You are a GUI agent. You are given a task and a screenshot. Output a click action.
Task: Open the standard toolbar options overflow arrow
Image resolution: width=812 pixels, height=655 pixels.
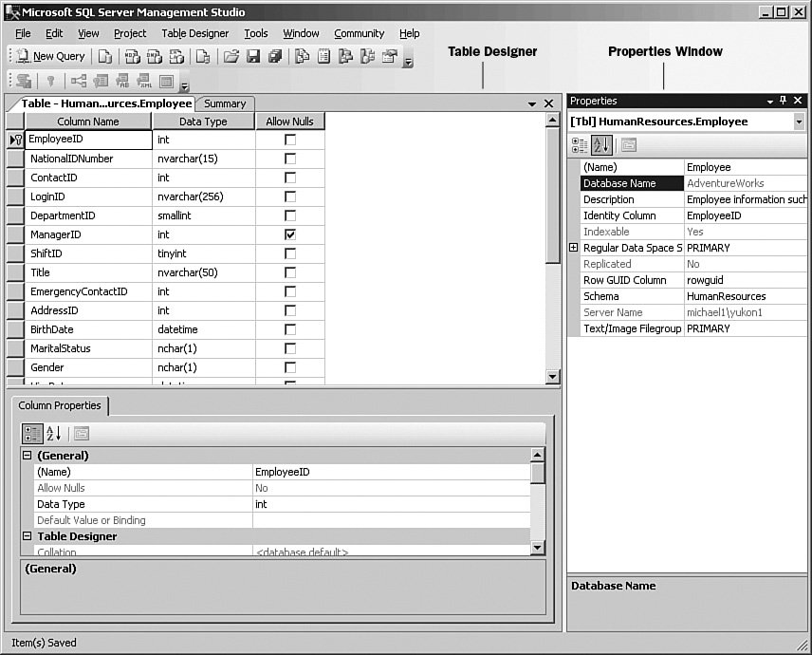pos(408,63)
